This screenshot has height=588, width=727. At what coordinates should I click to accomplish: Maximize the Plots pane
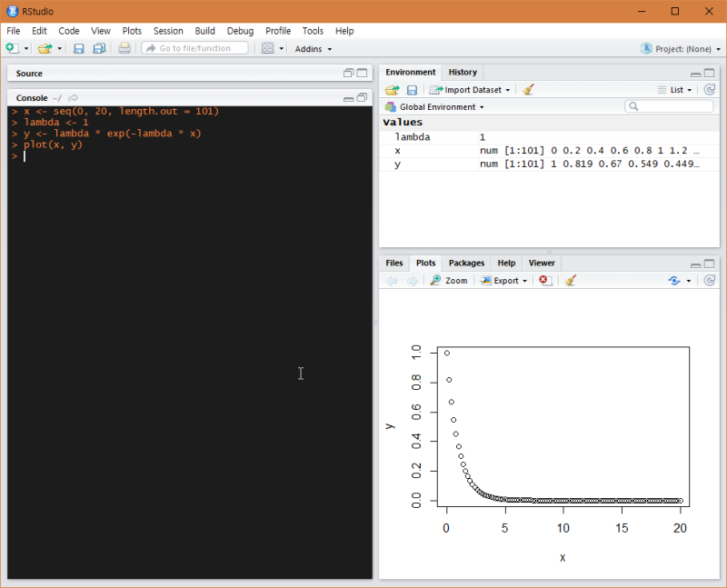[x=710, y=263]
